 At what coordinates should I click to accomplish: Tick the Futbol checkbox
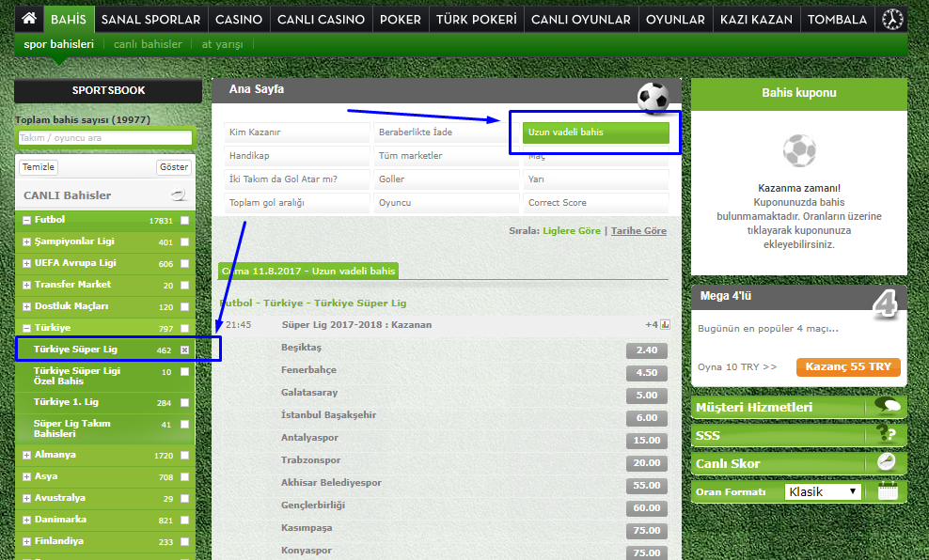185,220
